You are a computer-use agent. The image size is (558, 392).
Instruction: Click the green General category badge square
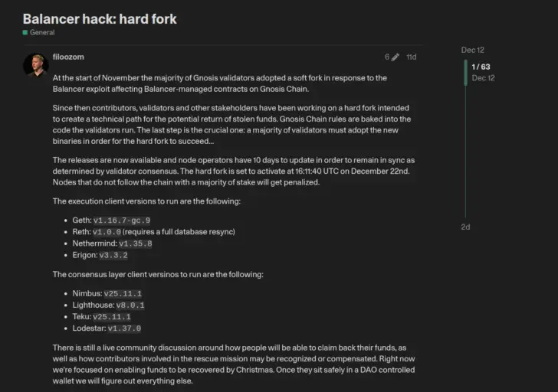25,33
